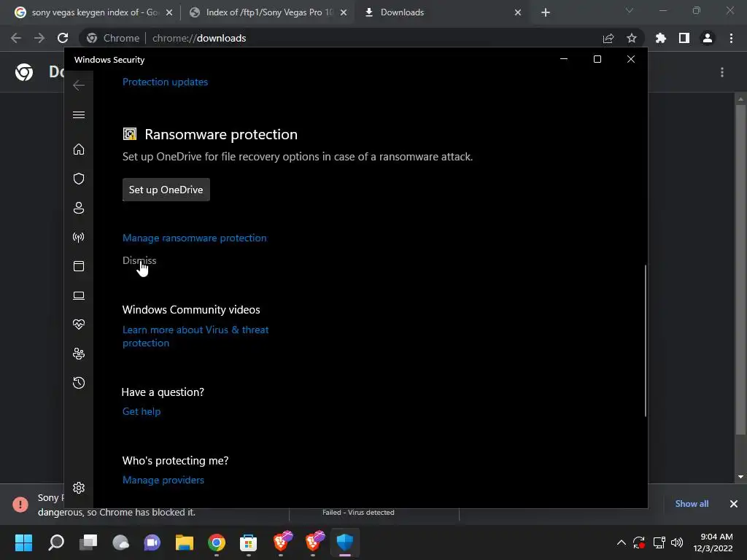This screenshot has height=560, width=747.
Task: Open Learn more about Virus & threat protection
Action: (x=196, y=336)
